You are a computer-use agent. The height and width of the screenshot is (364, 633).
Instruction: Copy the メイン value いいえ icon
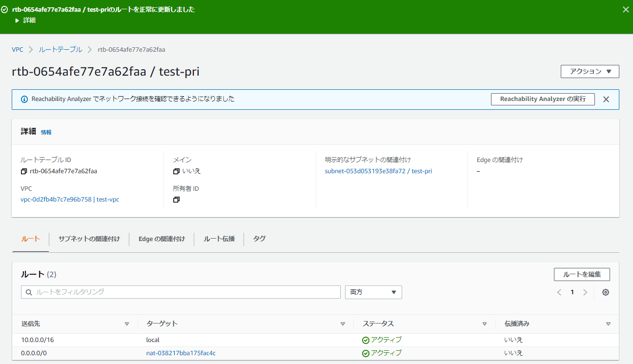(177, 171)
